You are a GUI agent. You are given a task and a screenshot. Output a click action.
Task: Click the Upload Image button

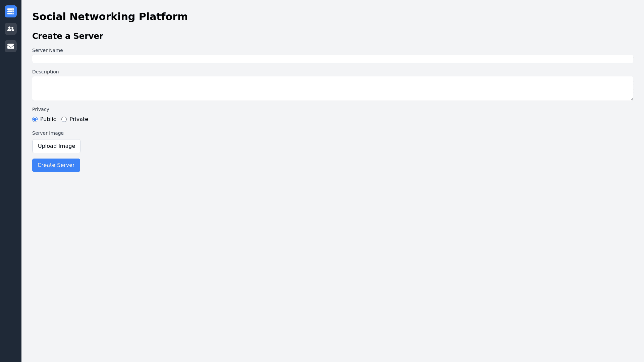pos(56,146)
